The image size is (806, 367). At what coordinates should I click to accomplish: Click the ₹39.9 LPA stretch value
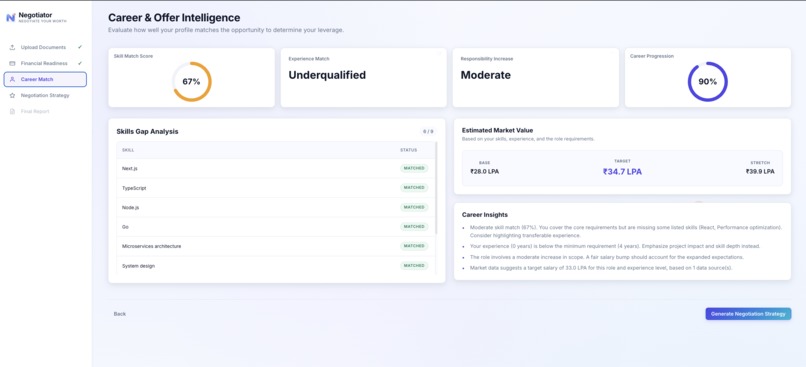pyautogui.click(x=760, y=172)
